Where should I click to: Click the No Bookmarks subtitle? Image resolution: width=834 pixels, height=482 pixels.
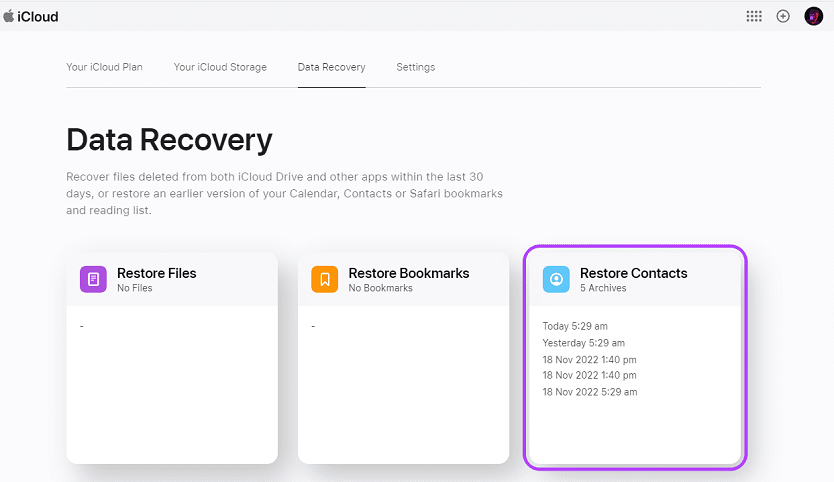[380, 288]
